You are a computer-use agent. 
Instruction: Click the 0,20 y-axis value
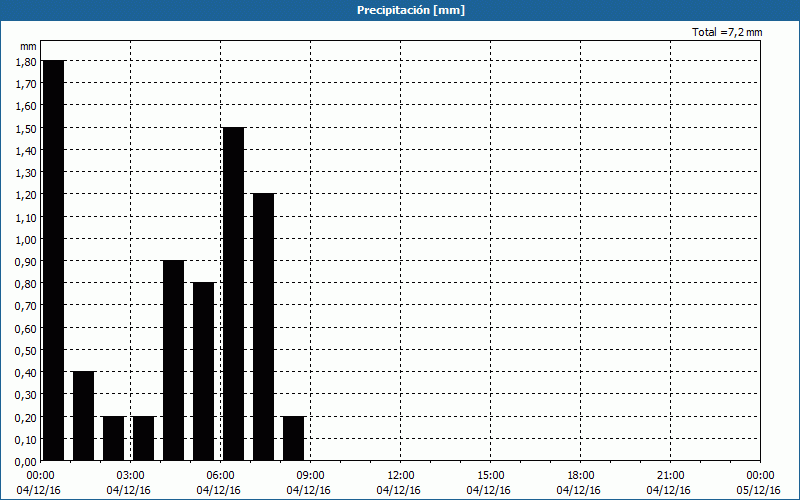click(26, 417)
